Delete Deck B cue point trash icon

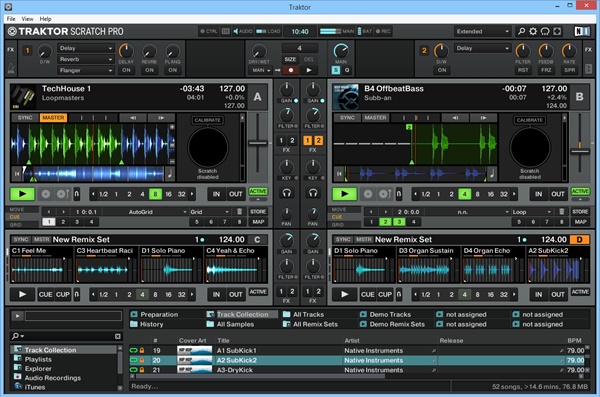pyautogui.click(x=562, y=212)
